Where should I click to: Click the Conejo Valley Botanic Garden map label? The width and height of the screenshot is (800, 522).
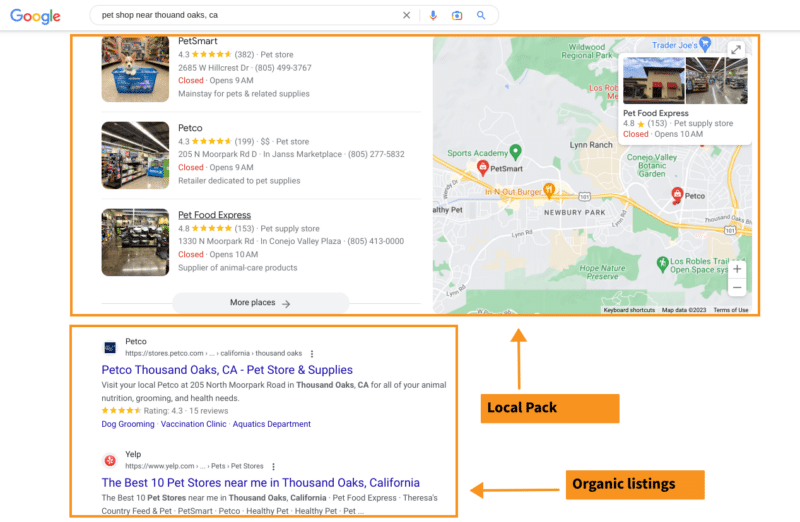[x=652, y=165]
